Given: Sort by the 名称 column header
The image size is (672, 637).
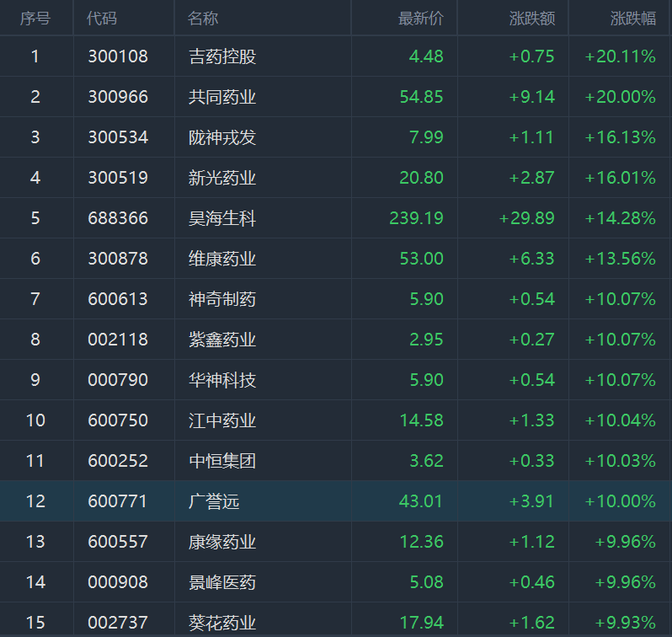Looking at the screenshot, I should click(x=203, y=19).
